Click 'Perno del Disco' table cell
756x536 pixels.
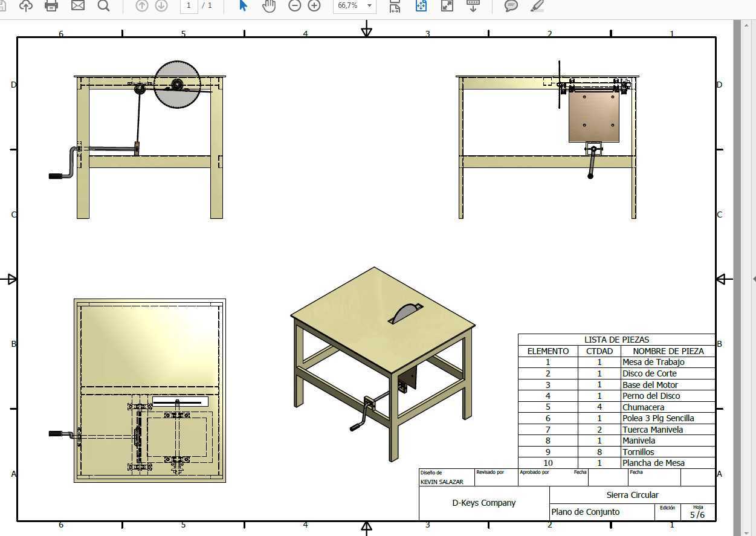tap(651, 396)
